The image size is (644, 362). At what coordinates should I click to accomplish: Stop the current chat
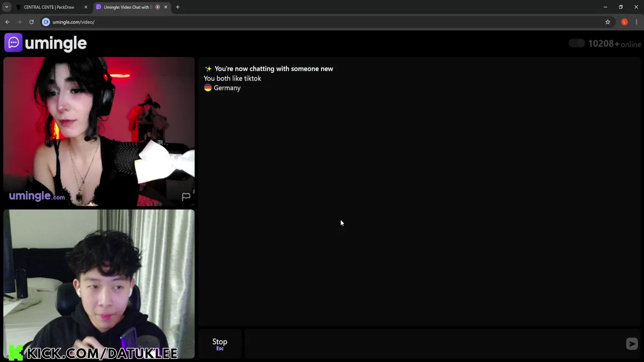click(220, 344)
